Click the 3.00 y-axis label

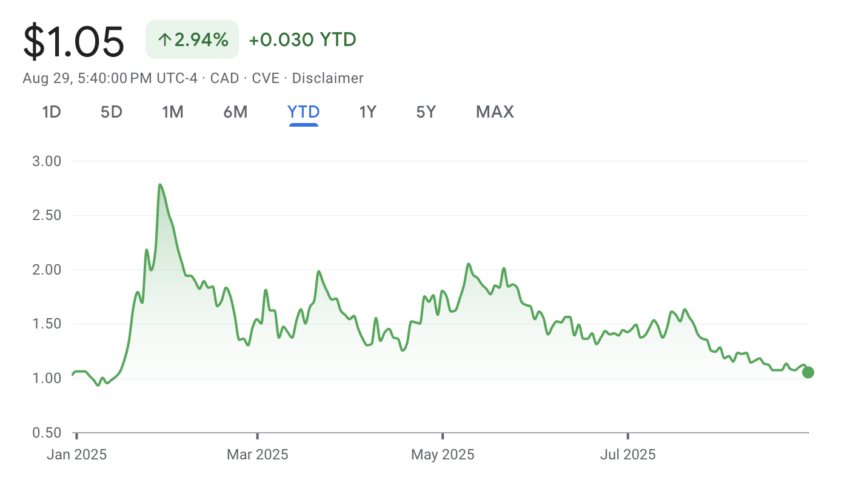pos(46,161)
